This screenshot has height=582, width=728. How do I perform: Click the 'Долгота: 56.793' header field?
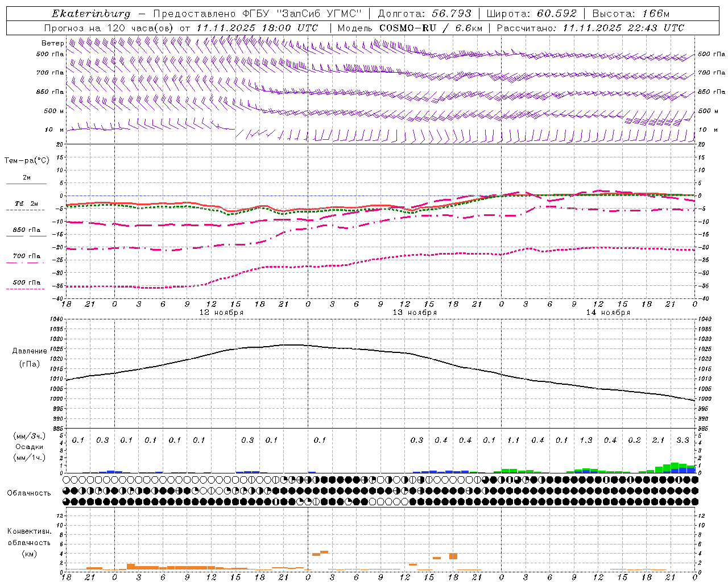pos(424,14)
